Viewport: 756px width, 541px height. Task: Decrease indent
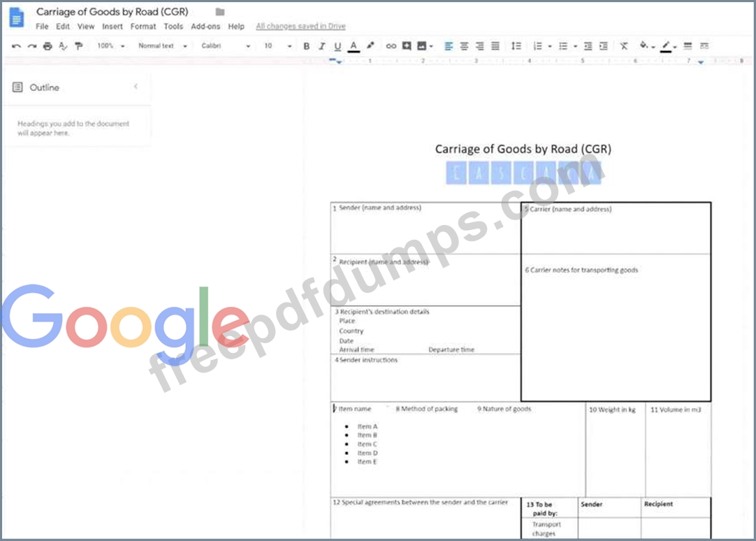[588, 46]
